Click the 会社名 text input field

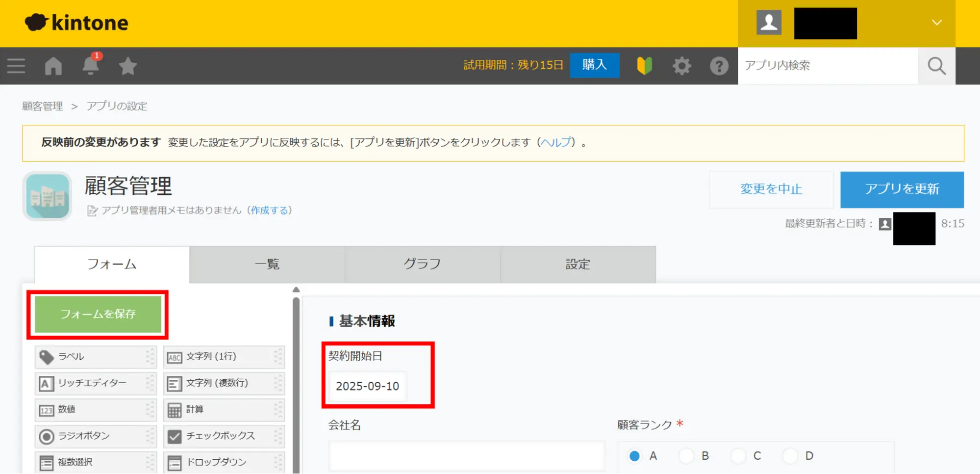[x=466, y=456]
